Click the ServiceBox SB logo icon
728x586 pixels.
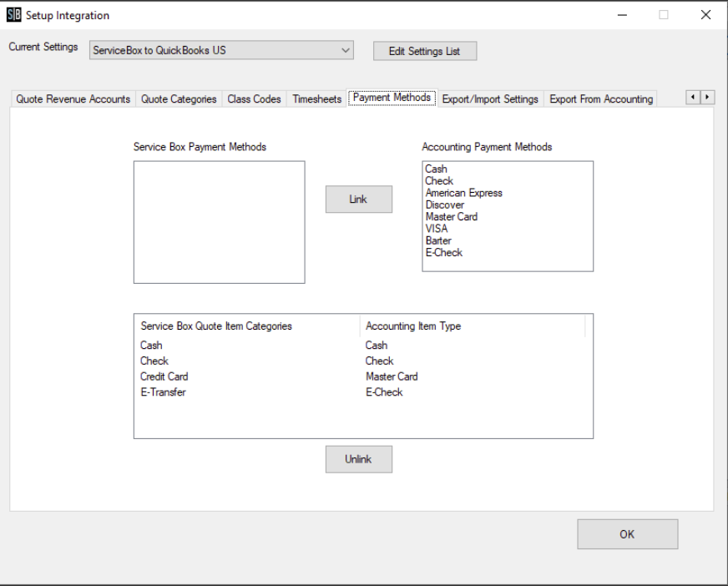(x=14, y=15)
